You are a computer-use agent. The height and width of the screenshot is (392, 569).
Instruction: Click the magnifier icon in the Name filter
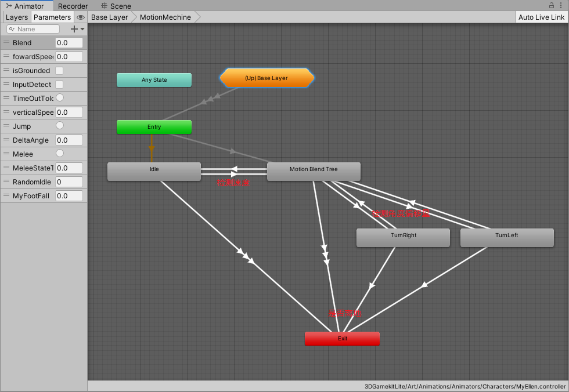(x=12, y=28)
